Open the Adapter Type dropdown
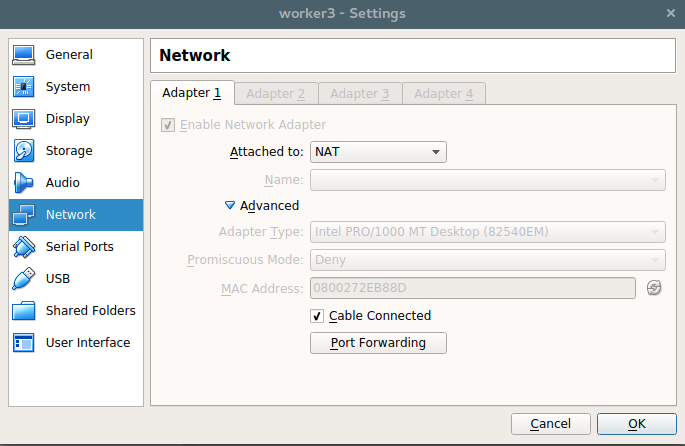The width and height of the screenshot is (685, 446). click(488, 232)
